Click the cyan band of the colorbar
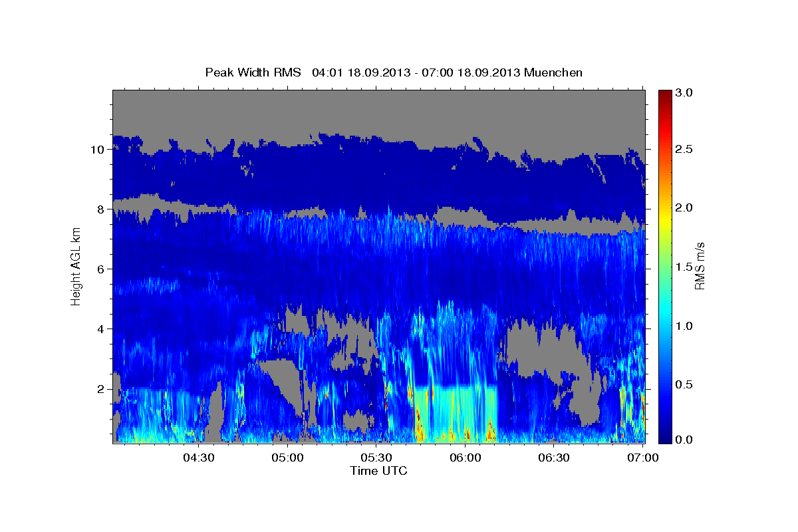 (x=664, y=311)
